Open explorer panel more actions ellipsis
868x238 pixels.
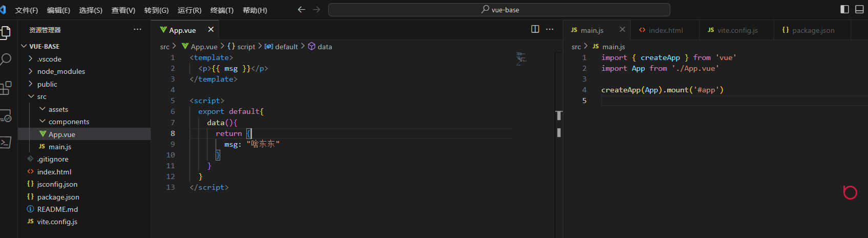tap(137, 30)
